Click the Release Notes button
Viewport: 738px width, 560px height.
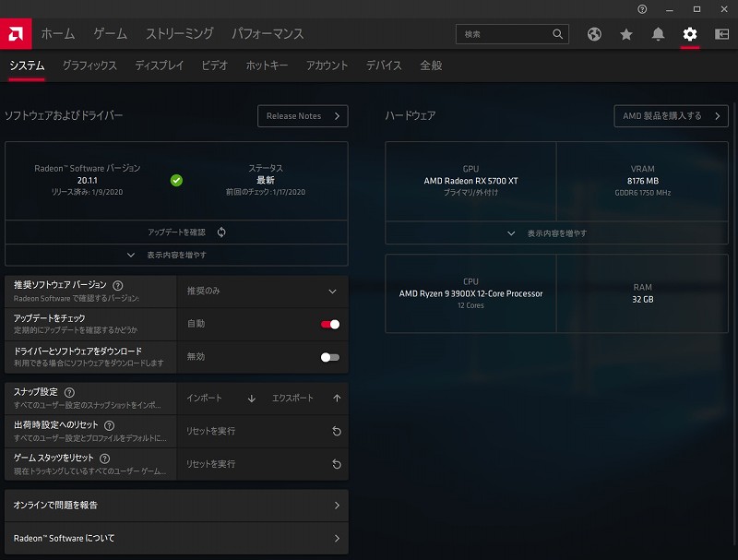[303, 116]
